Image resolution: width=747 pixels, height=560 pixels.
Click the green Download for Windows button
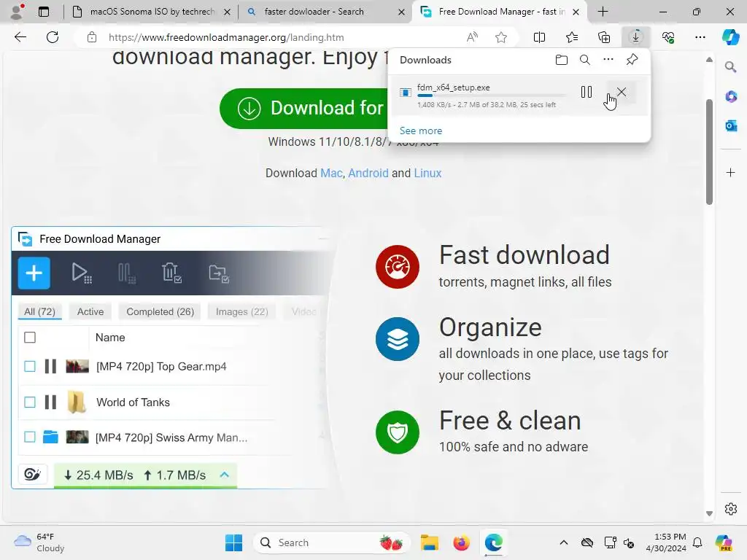click(304, 108)
